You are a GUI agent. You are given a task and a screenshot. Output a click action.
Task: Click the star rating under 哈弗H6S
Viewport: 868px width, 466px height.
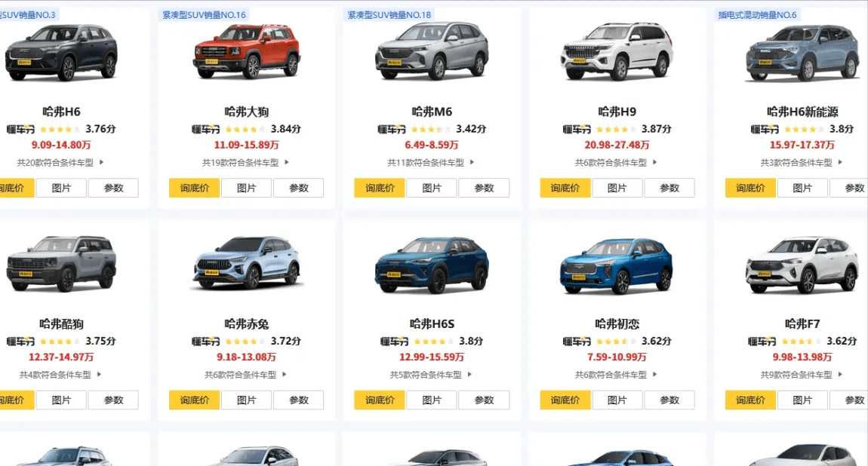point(434,342)
